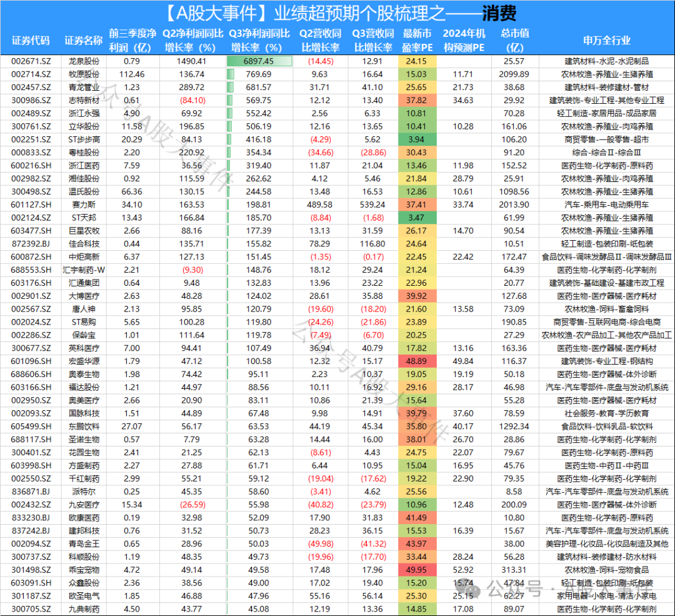Select the 巨星农牧 name cell
675x616 pixels.
click(x=84, y=231)
